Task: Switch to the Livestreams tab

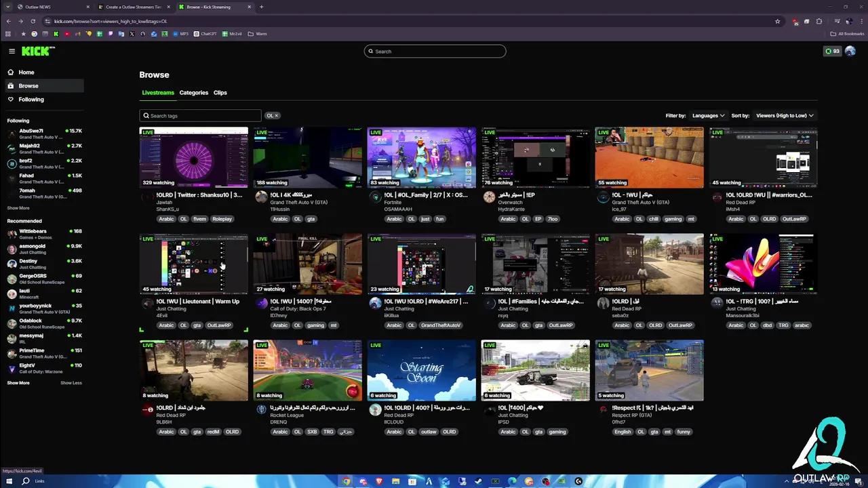Action: coord(158,92)
